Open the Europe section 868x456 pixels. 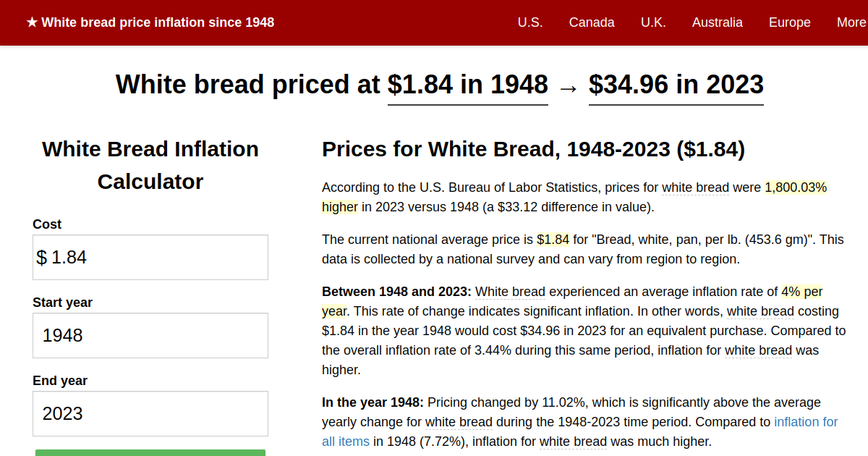pyautogui.click(x=789, y=22)
